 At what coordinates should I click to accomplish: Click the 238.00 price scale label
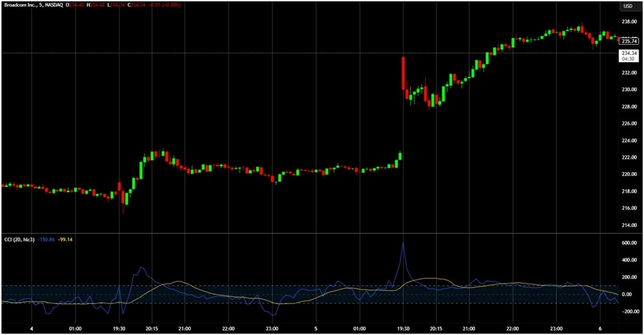click(x=628, y=21)
